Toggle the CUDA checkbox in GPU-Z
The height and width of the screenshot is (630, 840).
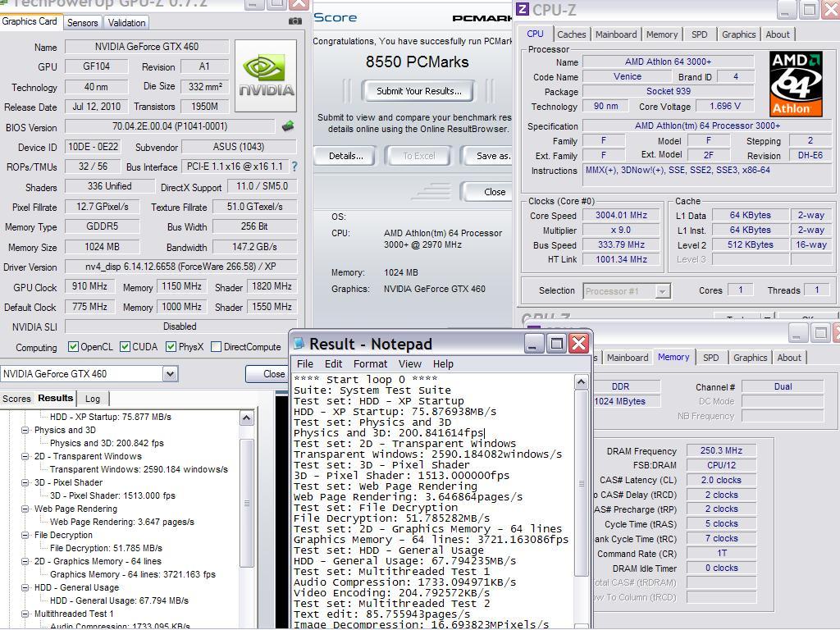point(125,347)
